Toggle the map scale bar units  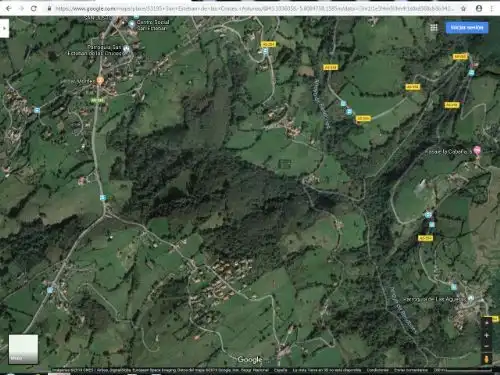pos(462,370)
